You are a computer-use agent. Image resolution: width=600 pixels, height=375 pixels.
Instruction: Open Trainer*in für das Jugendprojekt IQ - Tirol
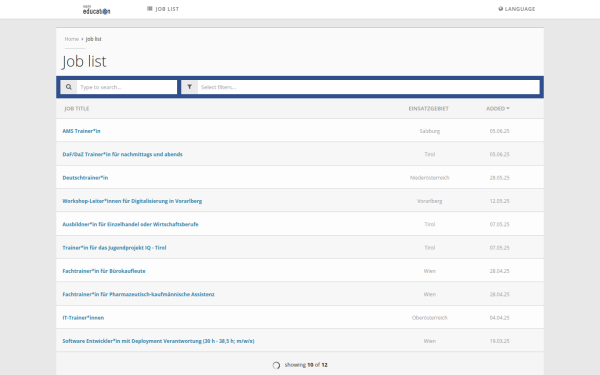click(114, 248)
